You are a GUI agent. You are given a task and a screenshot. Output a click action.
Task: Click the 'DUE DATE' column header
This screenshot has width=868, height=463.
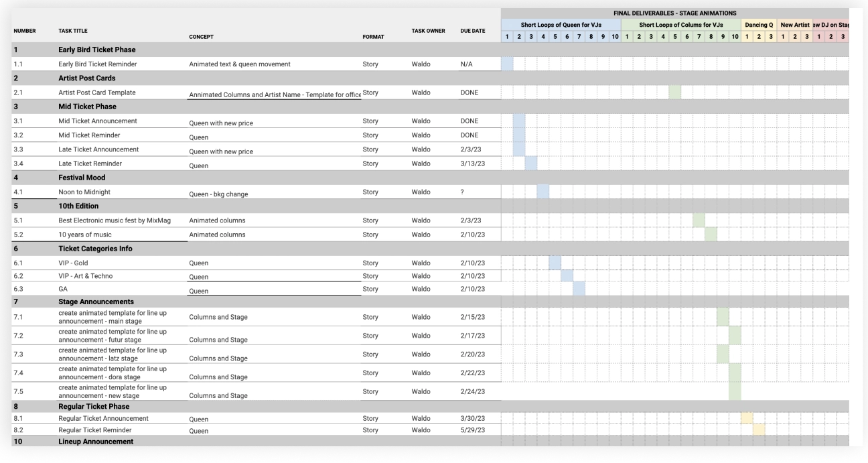point(473,31)
